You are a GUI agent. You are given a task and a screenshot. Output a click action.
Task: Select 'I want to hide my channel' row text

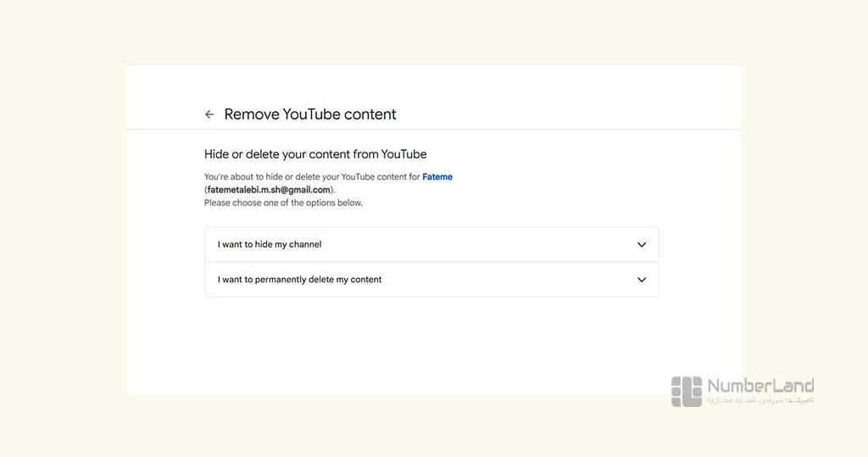pyautogui.click(x=269, y=244)
